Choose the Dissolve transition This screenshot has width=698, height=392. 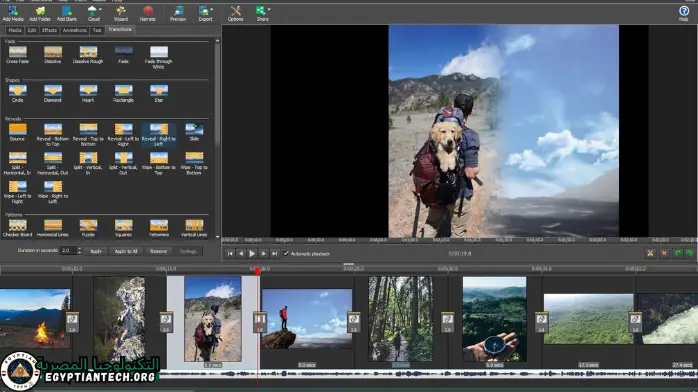[53, 55]
